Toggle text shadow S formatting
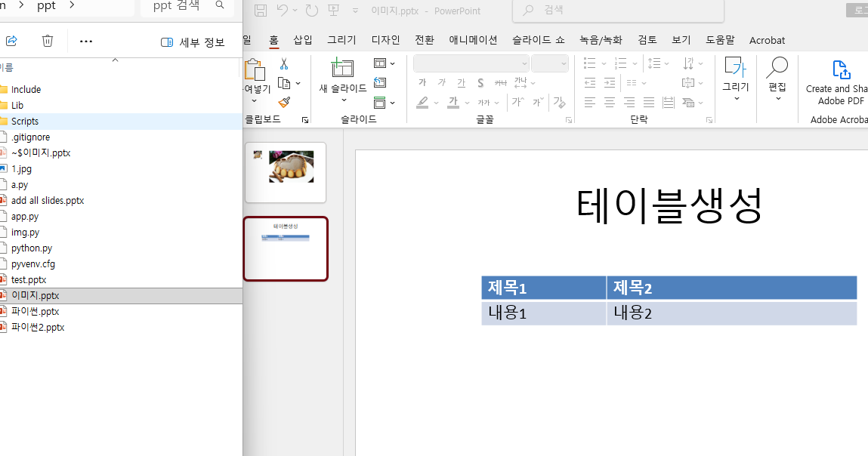Screen dimensions: 868x456 point(480,83)
